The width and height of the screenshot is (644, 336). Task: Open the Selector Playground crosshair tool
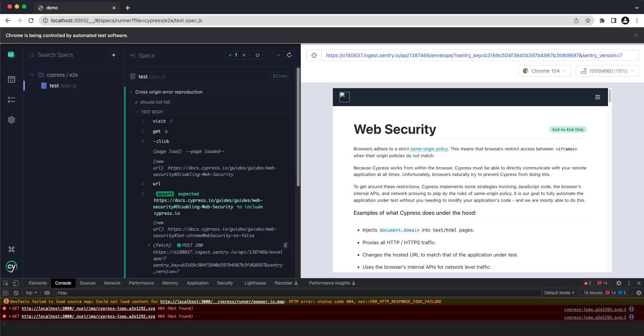[314, 55]
